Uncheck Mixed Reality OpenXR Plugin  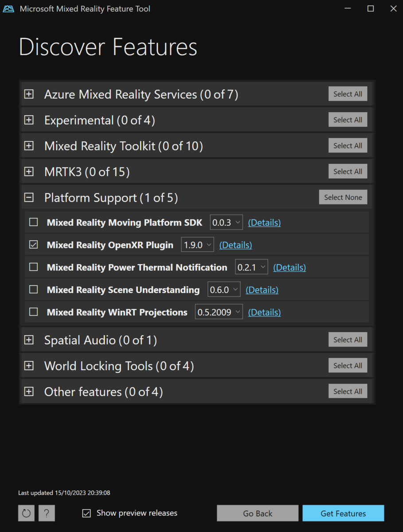pyautogui.click(x=34, y=245)
